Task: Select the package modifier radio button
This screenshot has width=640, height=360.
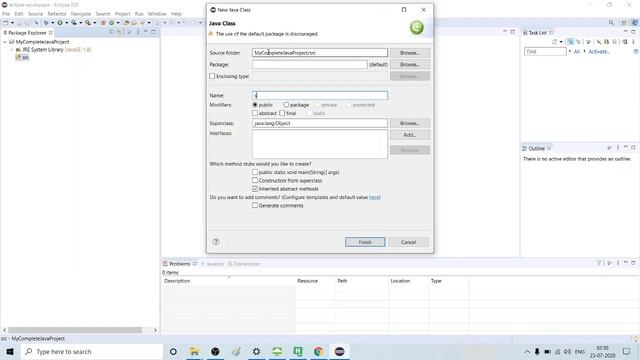Action: [286, 105]
